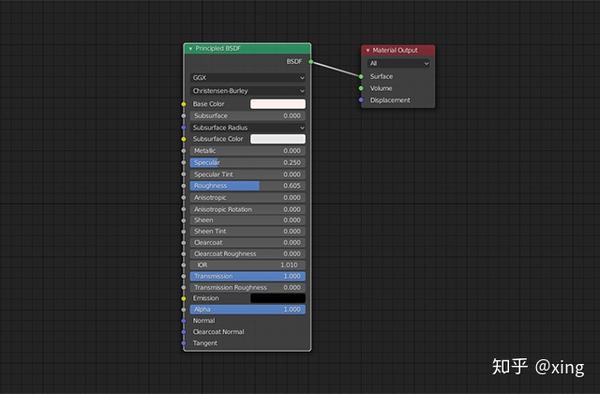Click the Subsurface Color input socket

[x=184, y=139]
